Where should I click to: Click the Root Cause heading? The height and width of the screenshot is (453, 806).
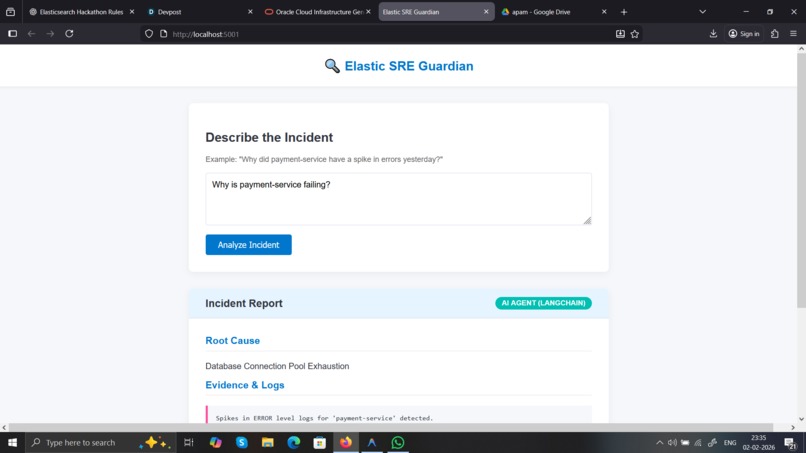click(x=232, y=340)
